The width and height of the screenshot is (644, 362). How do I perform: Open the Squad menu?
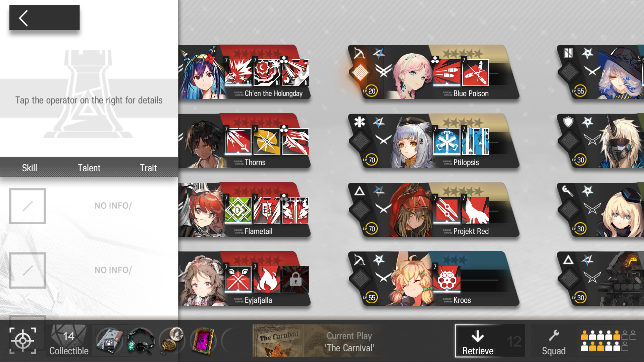pyautogui.click(x=554, y=341)
